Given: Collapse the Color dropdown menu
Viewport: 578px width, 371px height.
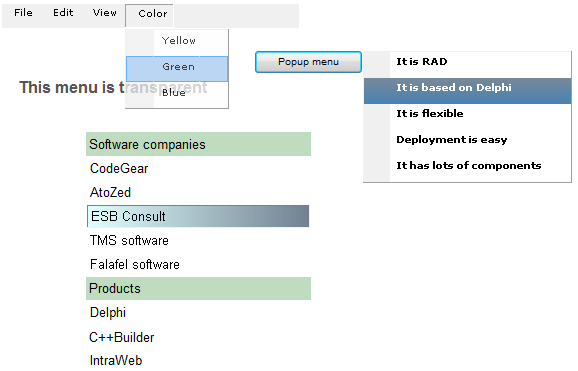Looking at the screenshot, I should point(149,15).
